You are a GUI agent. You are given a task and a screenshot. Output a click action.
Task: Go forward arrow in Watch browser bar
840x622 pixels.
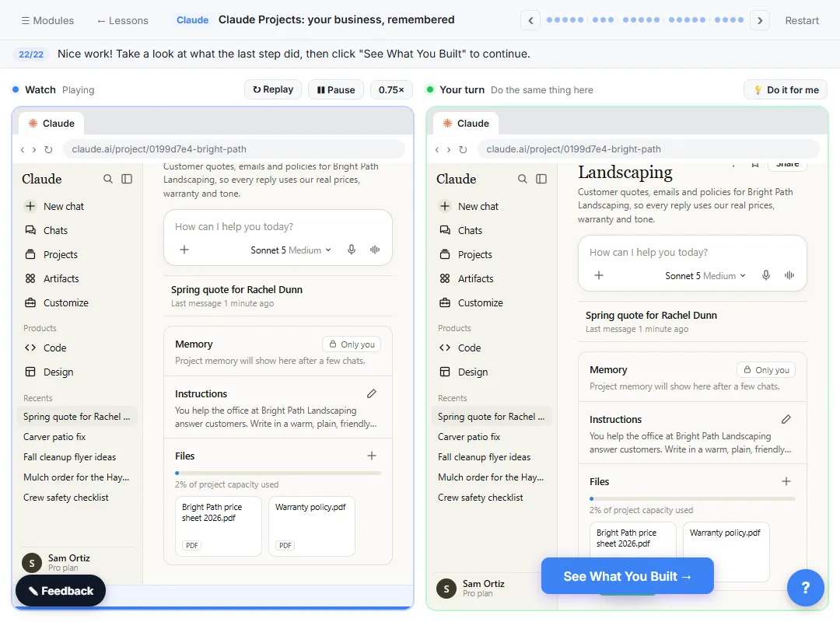[34, 149]
